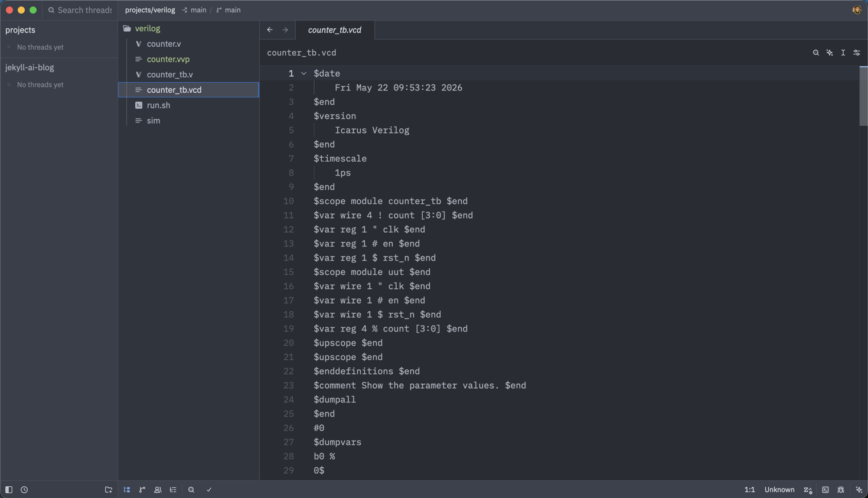Open the projects/verilog project picker

pyautogui.click(x=150, y=10)
